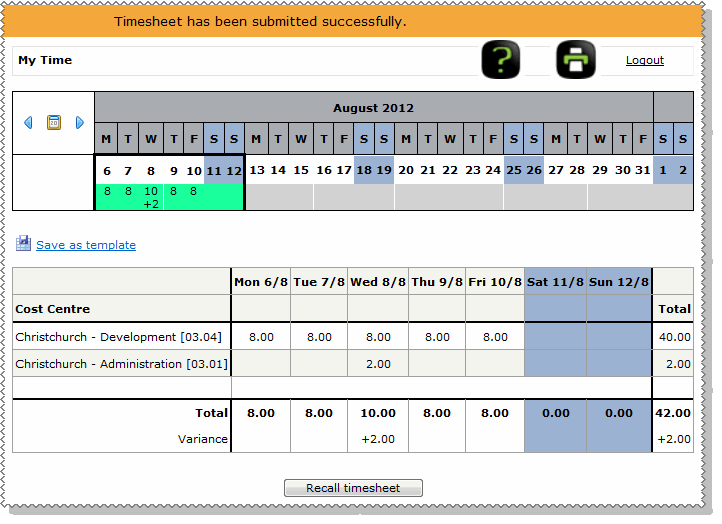Select September 1 in the calendar
This screenshot has height=524, width=722.
click(663, 170)
